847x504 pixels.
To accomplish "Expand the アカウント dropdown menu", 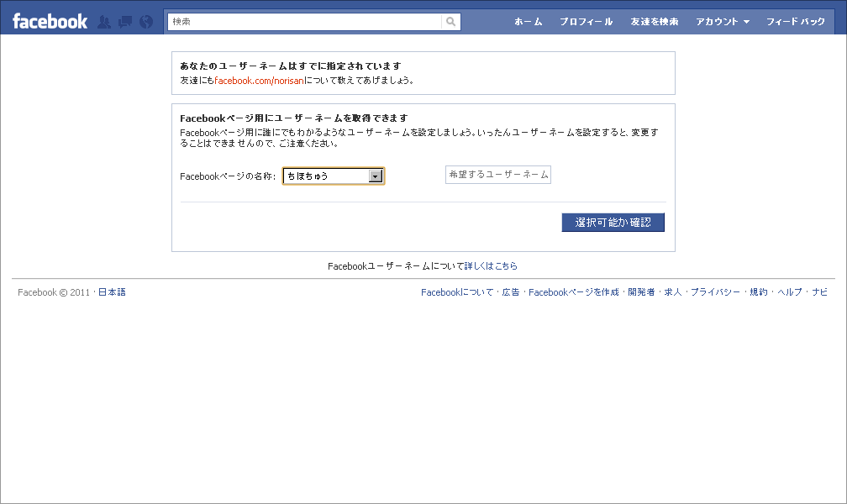I will pos(723,22).
